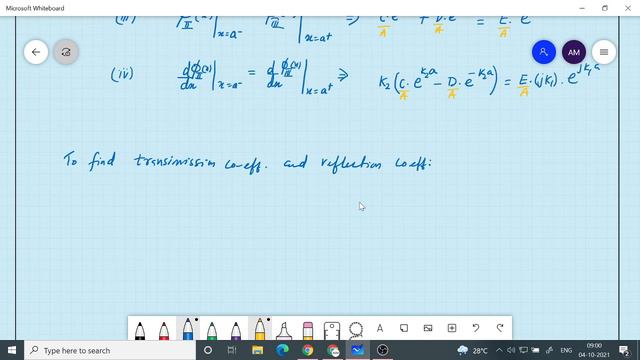640x360 pixels.
Task: Switch to Microsoft Whiteboard taskbar icon
Action: 358,350
